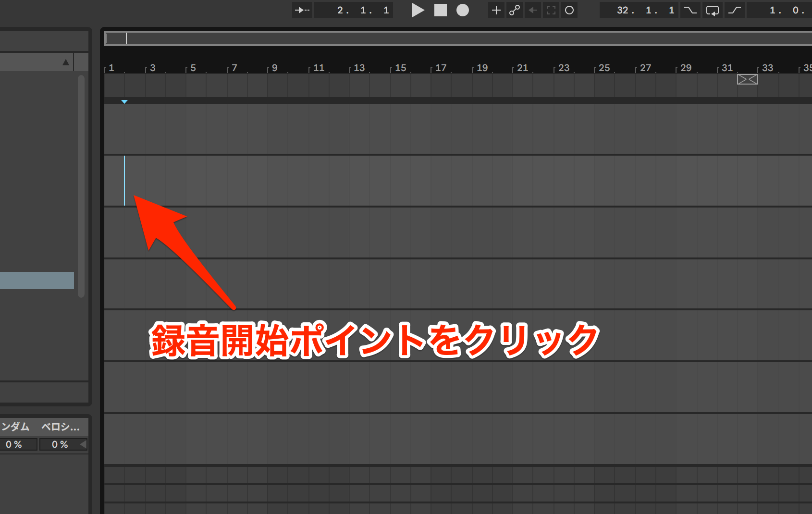Toggle the Punch-In switch
This screenshot has height=514, width=812.
pos(690,10)
